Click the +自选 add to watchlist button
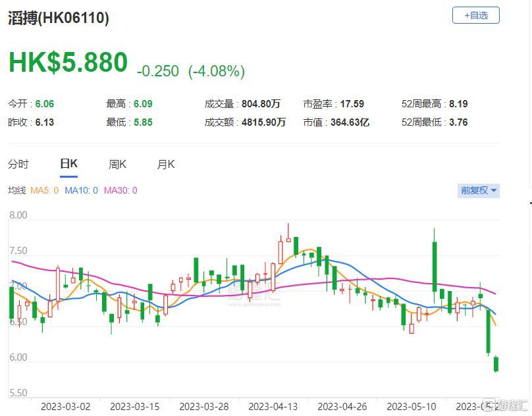 pyautogui.click(x=475, y=15)
